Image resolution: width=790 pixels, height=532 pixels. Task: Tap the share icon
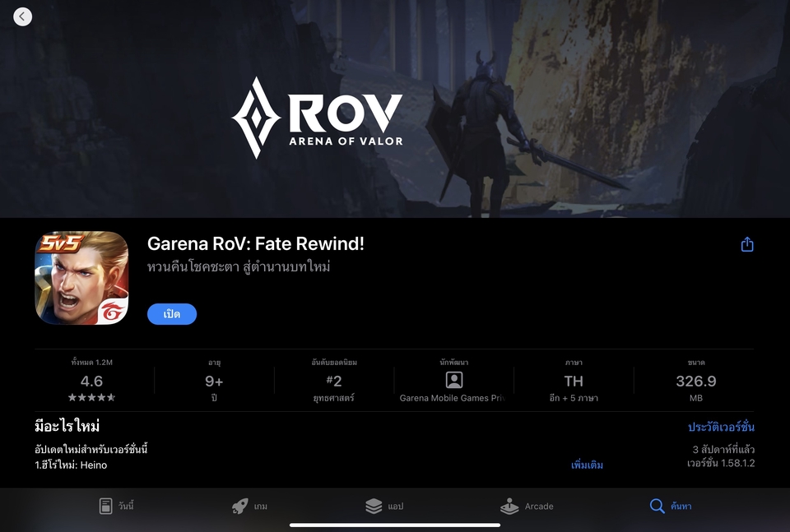click(x=747, y=244)
